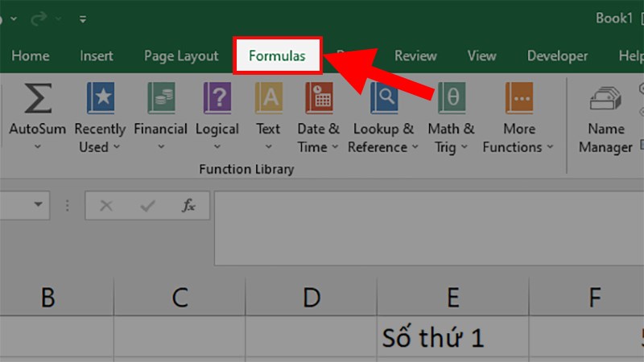Switch to the Page Layout tab

(x=181, y=56)
